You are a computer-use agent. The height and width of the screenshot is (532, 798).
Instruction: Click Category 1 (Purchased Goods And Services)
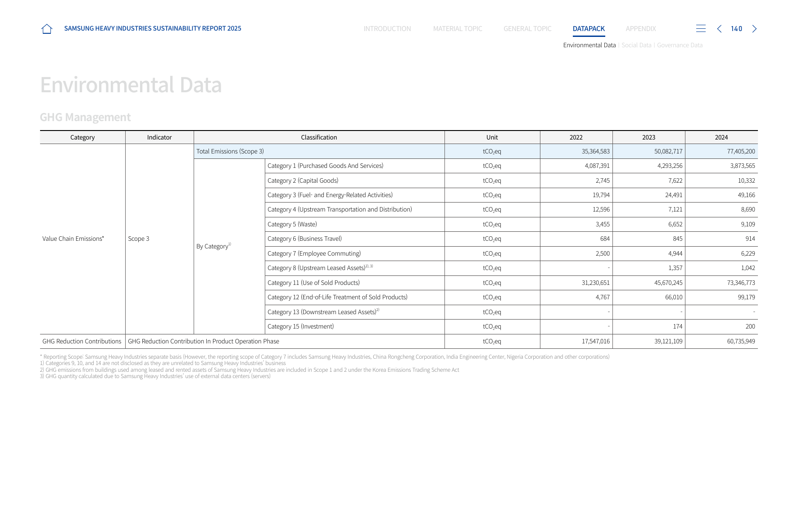[325, 166]
